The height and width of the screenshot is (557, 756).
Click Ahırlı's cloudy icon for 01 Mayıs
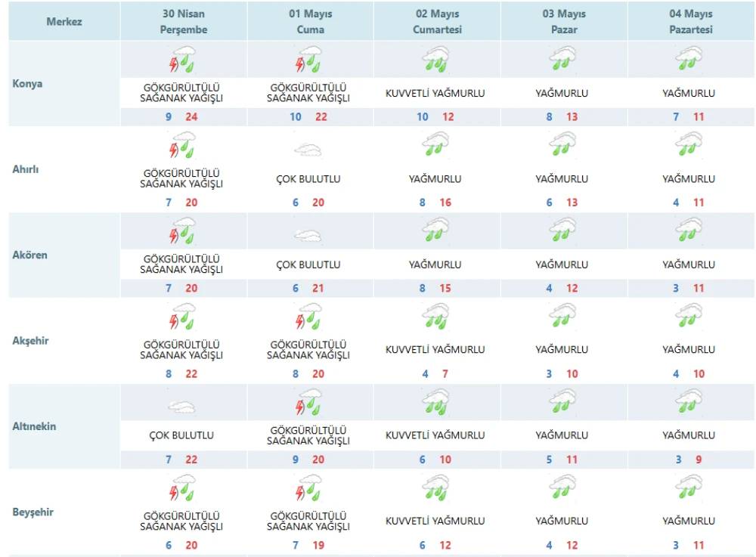(308, 149)
